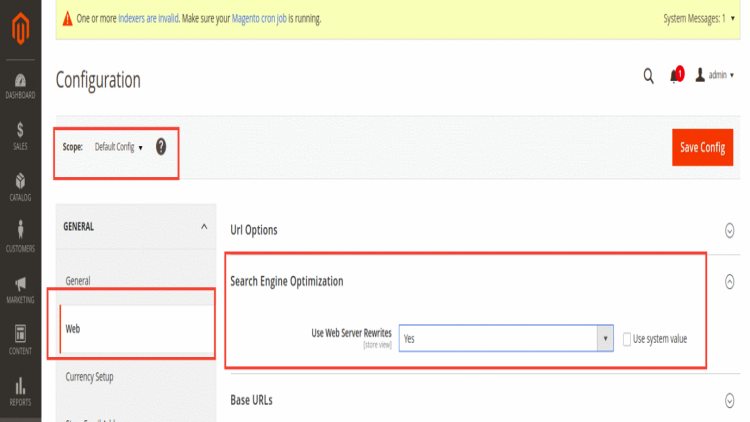Image resolution: width=750 pixels, height=422 pixels.
Task: Click the Magento logo icon
Action: [x=20, y=34]
